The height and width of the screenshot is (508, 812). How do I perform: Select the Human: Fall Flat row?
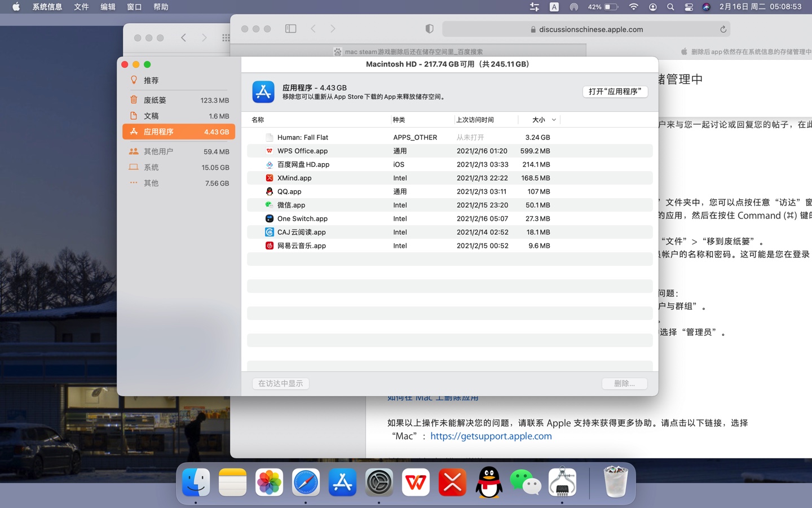(x=303, y=137)
